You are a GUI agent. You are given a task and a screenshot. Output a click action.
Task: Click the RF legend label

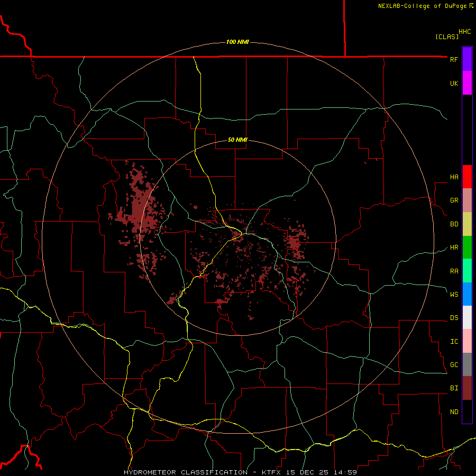[454, 59]
